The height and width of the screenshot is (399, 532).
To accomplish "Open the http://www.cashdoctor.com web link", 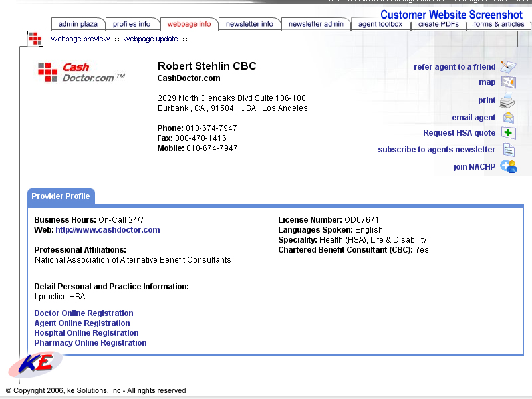I will [108, 230].
